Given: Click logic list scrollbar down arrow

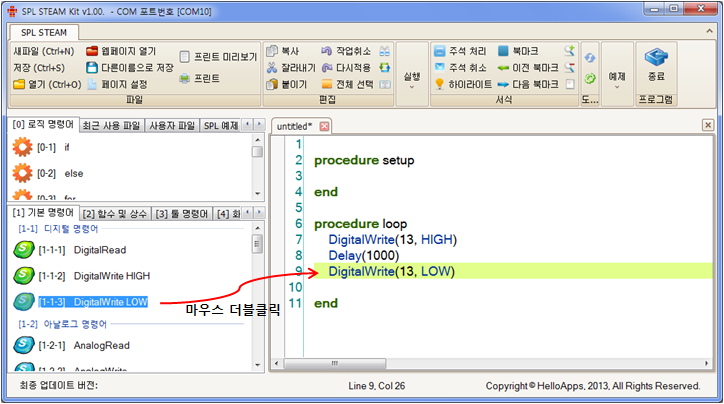Looking at the screenshot, I should [x=258, y=194].
